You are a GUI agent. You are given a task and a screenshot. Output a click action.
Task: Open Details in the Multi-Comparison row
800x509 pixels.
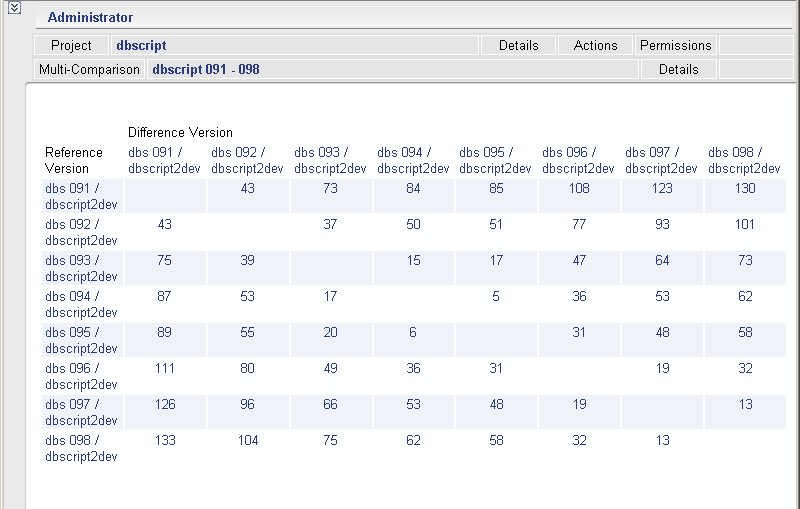(679, 69)
